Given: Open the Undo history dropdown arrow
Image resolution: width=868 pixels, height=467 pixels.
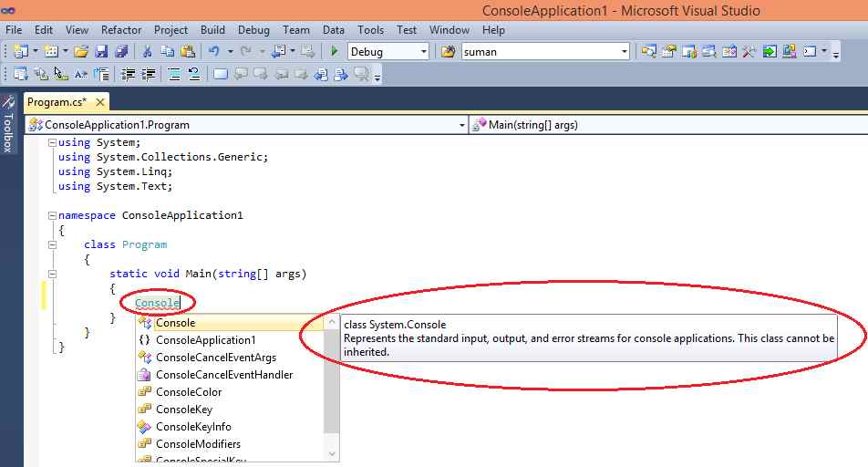Looking at the screenshot, I should pos(230,51).
